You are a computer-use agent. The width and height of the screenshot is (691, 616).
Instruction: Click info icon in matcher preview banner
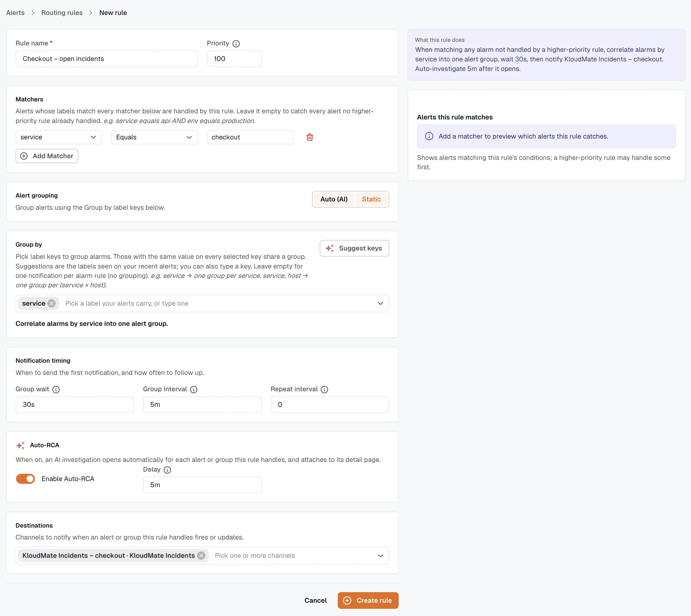point(429,136)
